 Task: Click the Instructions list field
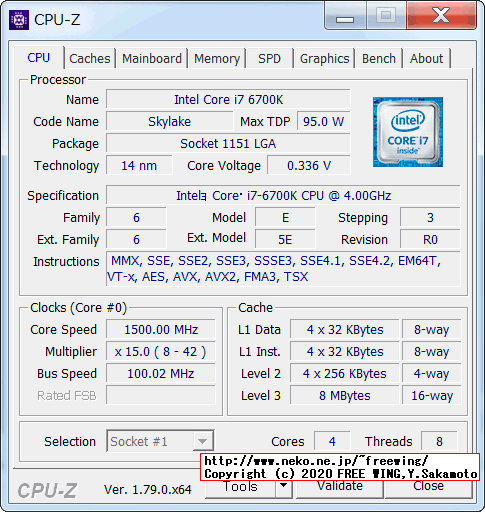click(x=283, y=269)
